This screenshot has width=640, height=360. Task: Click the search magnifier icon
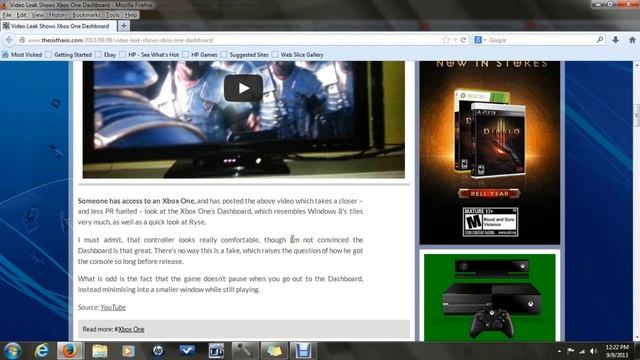pyautogui.click(x=600, y=40)
